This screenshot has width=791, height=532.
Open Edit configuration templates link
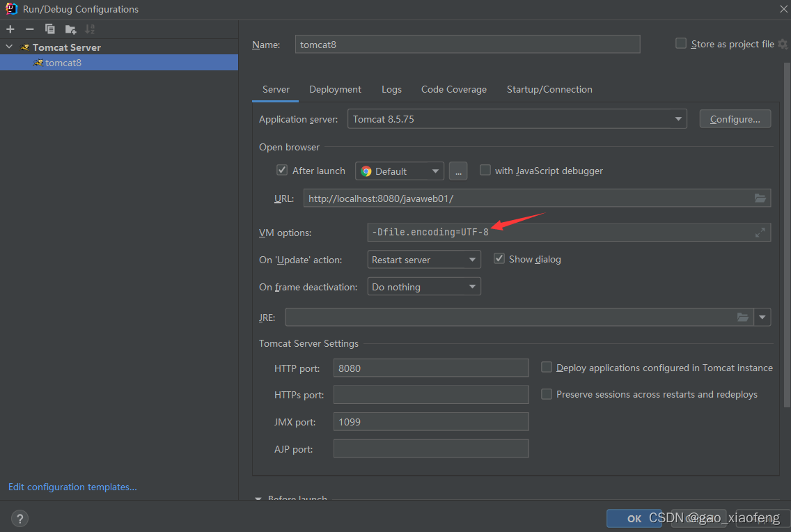(72, 487)
